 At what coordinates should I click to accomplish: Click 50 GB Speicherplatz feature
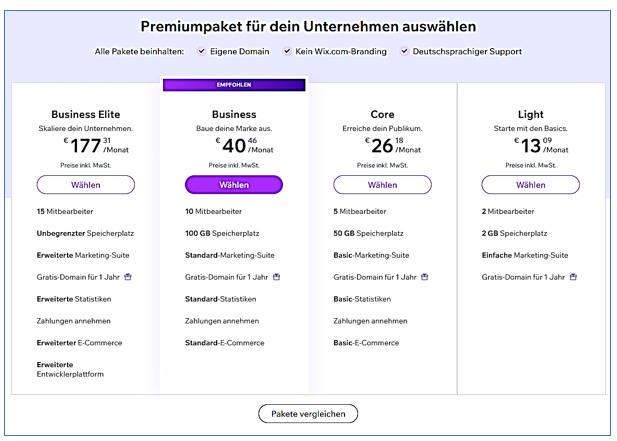pyautogui.click(x=368, y=233)
